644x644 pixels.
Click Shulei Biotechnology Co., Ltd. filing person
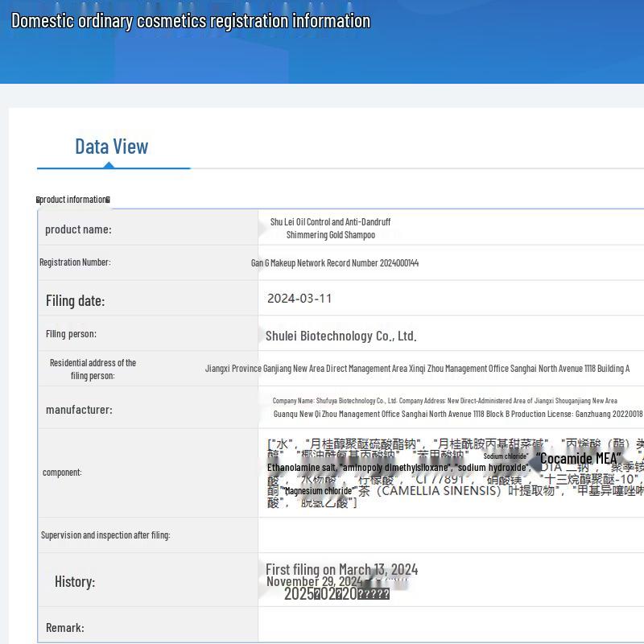(341, 336)
